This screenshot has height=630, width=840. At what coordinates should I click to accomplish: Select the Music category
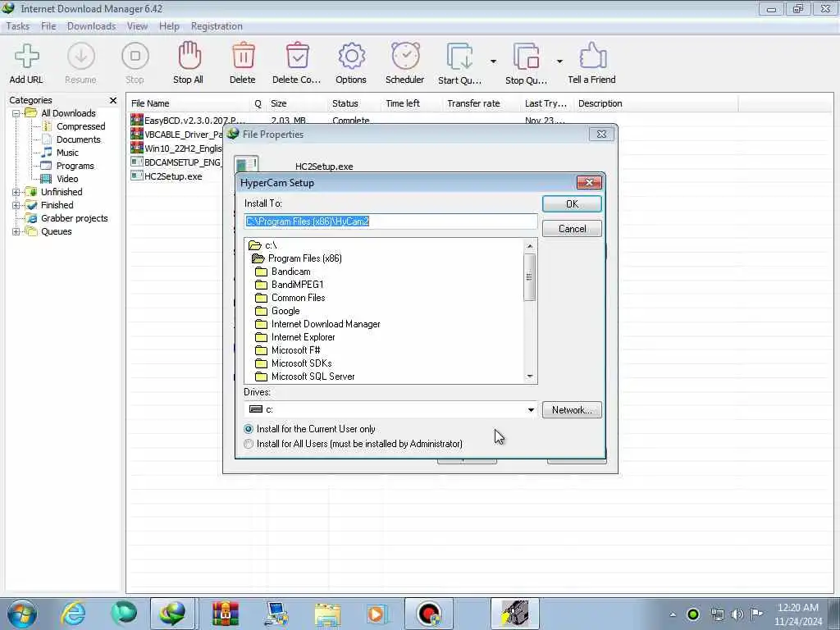coord(67,153)
